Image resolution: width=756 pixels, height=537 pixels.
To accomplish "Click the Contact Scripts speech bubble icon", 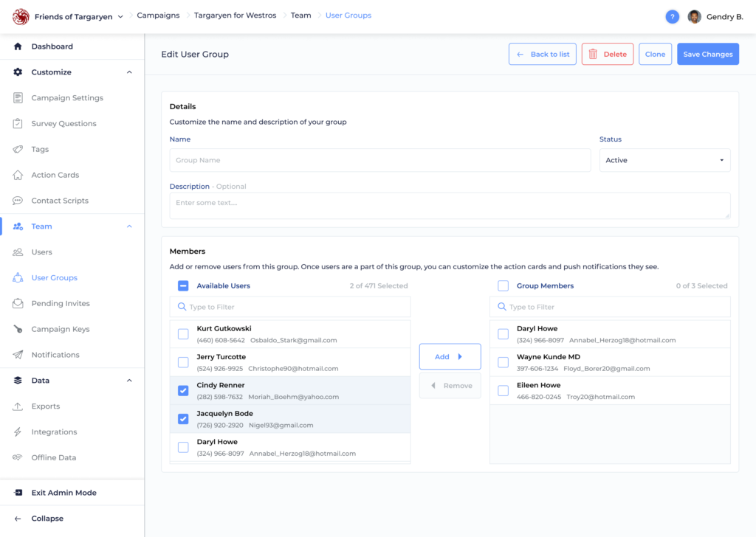I will (18, 201).
